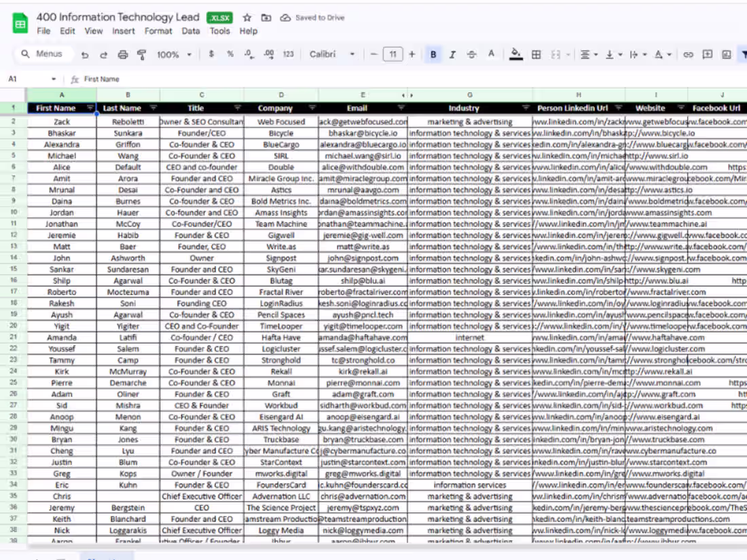Toggle strikethrough formatting
747x560 pixels.
472,54
